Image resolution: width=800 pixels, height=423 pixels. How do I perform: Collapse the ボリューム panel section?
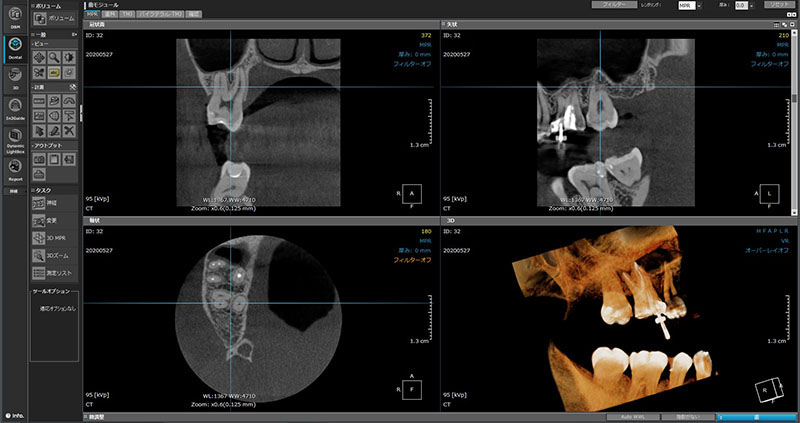(x=33, y=6)
